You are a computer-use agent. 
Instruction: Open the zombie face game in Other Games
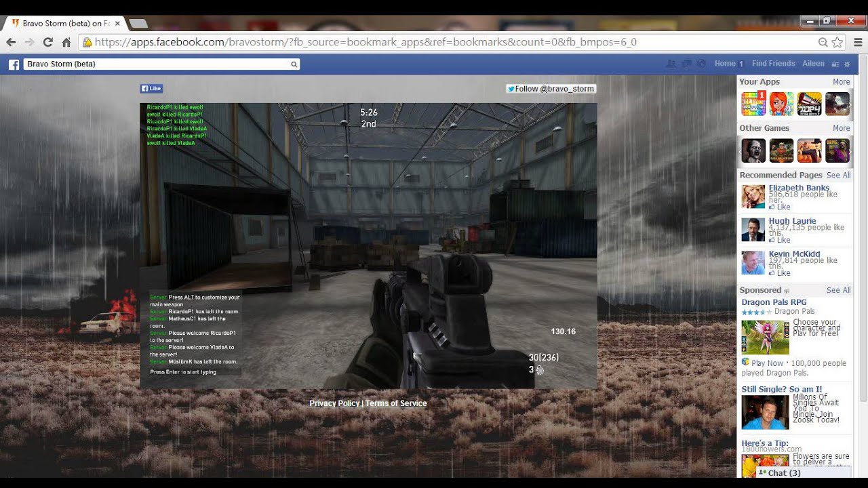753,150
